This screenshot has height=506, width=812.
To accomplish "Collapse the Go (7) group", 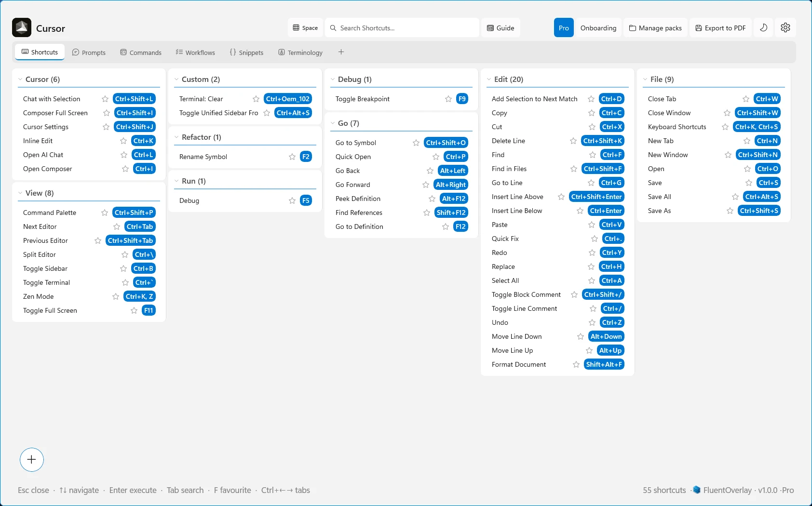I will click(x=333, y=123).
